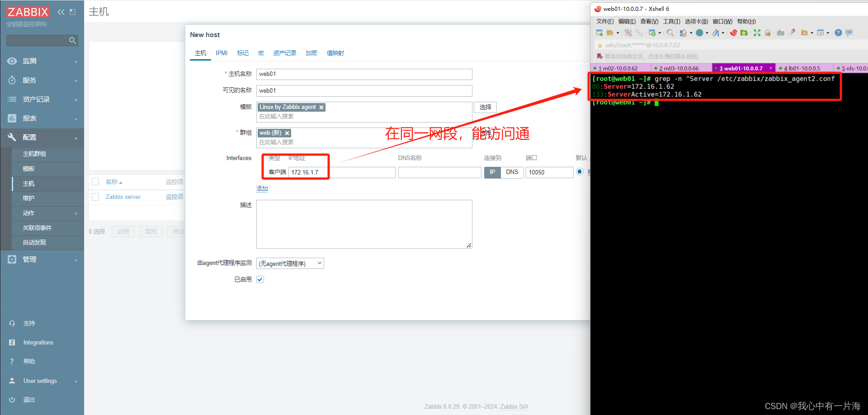This screenshot has width=868, height=415.
Task: Toggle the 已启用 enabled checkbox
Action: click(x=260, y=279)
